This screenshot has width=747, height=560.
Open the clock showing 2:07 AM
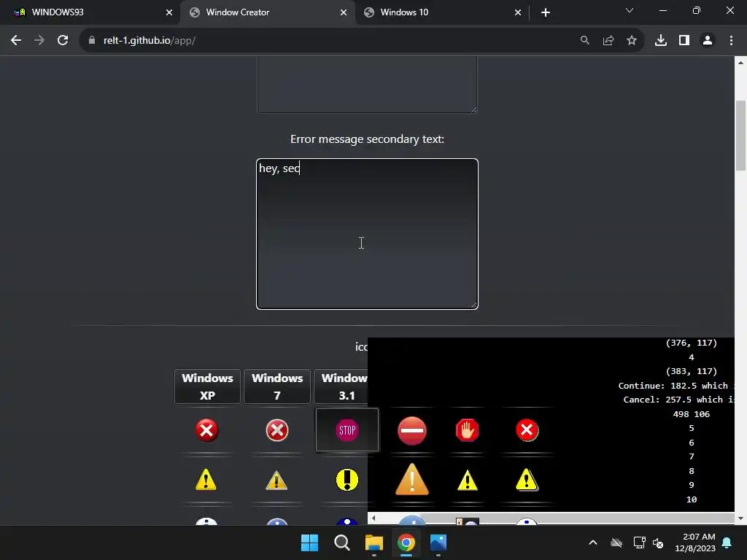pyautogui.click(x=695, y=542)
